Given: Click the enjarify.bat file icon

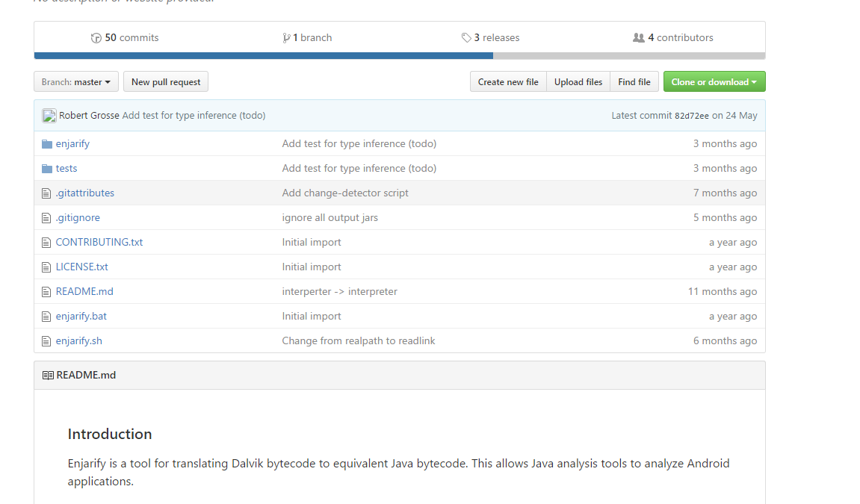Looking at the screenshot, I should tap(46, 317).
